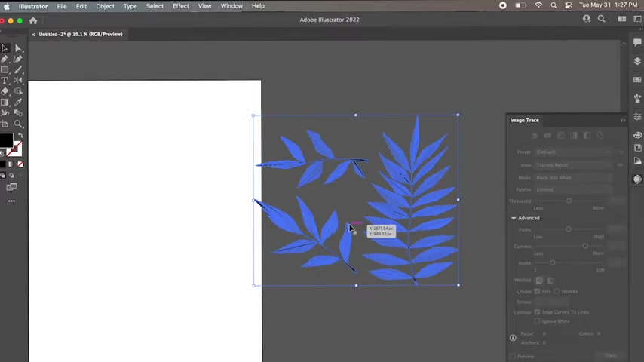Click the Trace button
This screenshot has height=362, width=644.
point(610,355)
